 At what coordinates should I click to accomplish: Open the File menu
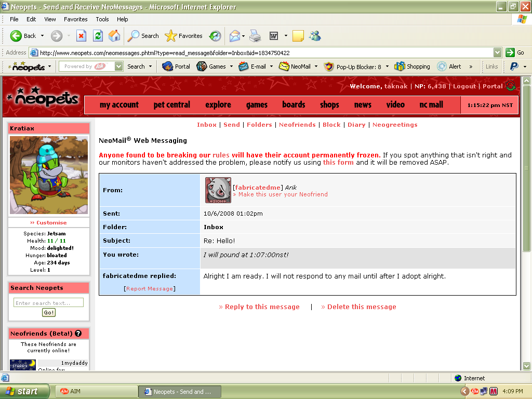(14, 19)
